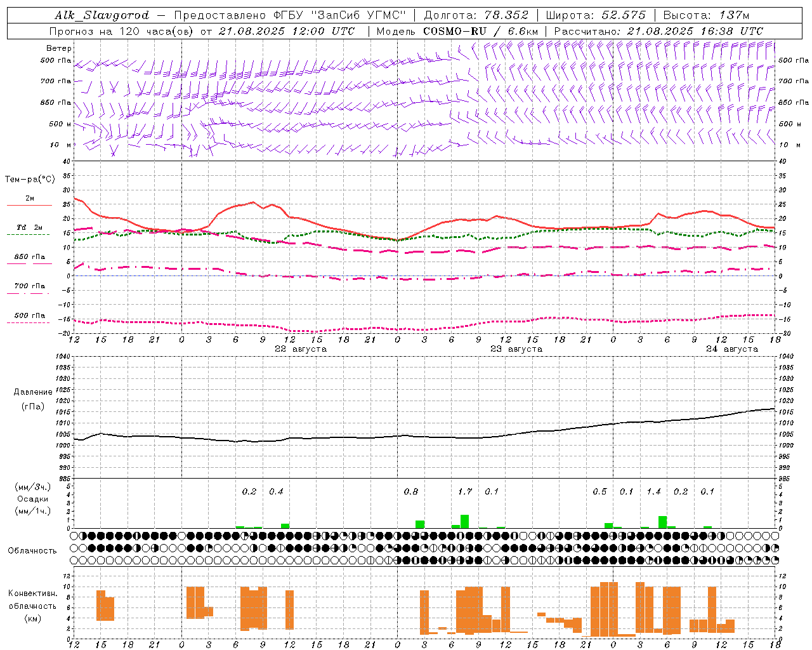Click the Td 2м dew point legend label
Screen dimensions: 812x650
pyautogui.click(x=30, y=227)
